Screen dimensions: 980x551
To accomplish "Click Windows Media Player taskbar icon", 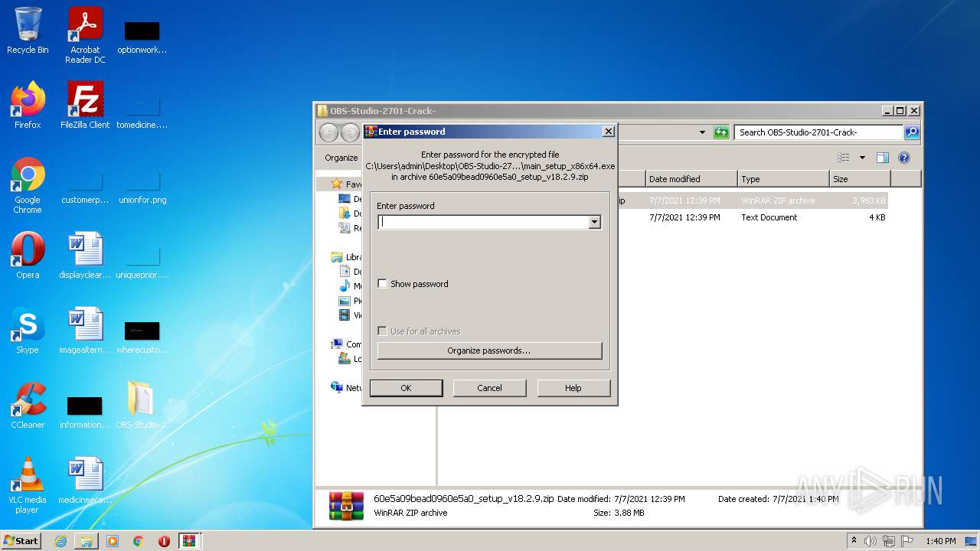I will click(x=113, y=541).
